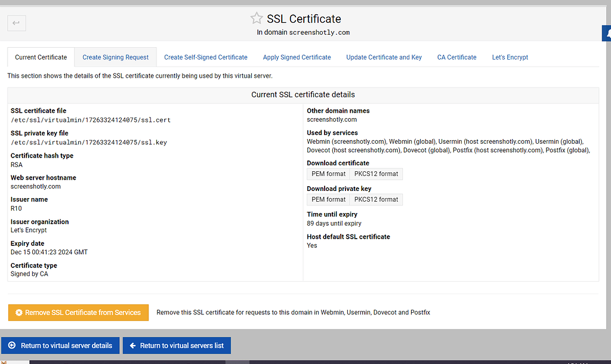Download the private key in PEM format
Image resolution: width=611 pixels, height=364 pixels.
(x=328, y=199)
